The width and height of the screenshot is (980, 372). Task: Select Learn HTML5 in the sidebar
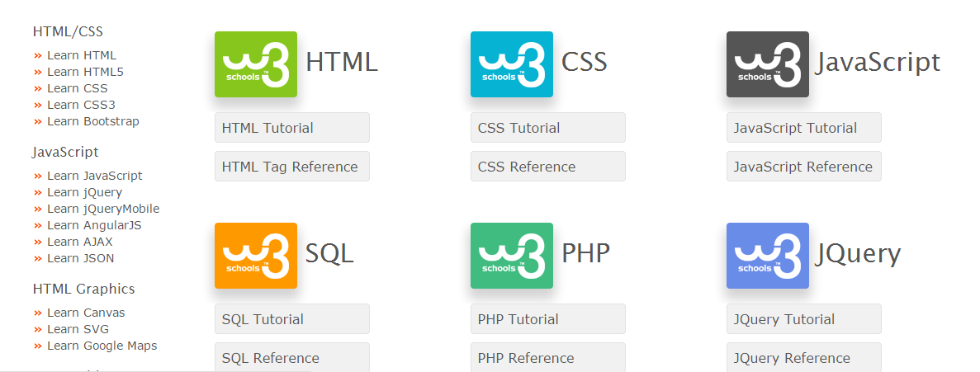pyautogui.click(x=84, y=72)
